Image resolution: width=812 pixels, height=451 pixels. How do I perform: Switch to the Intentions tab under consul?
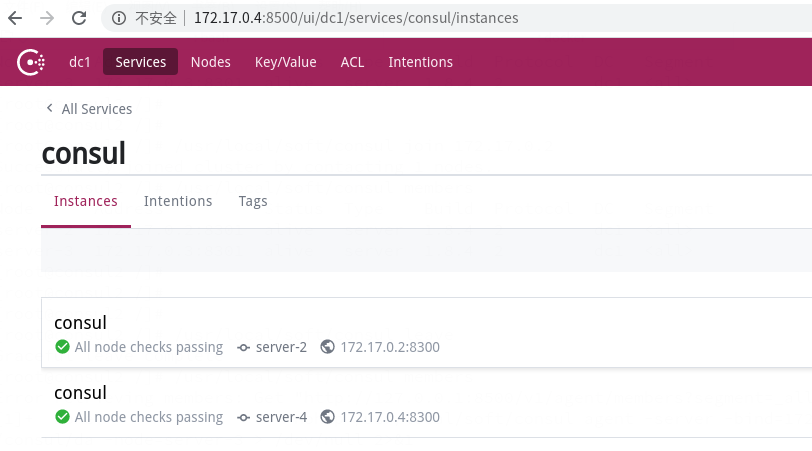[178, 201]
